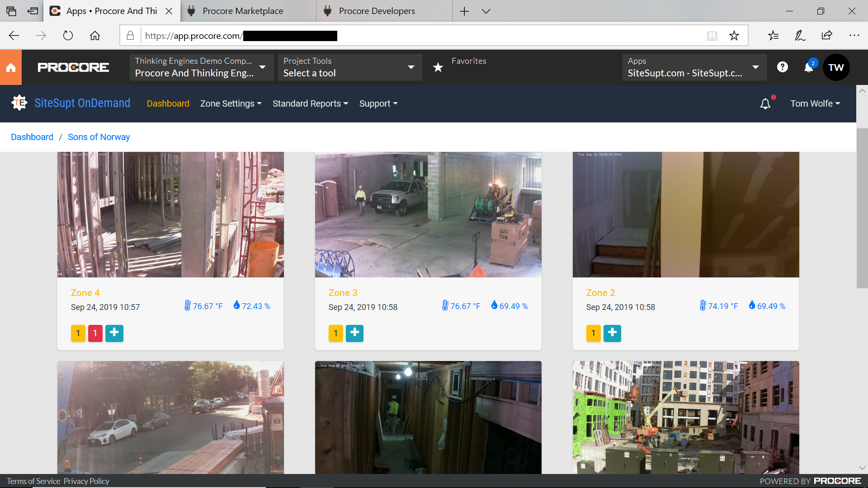Add widget plus button on Zone 3
This screenshot has height=488, width=868.
[354, 333]
